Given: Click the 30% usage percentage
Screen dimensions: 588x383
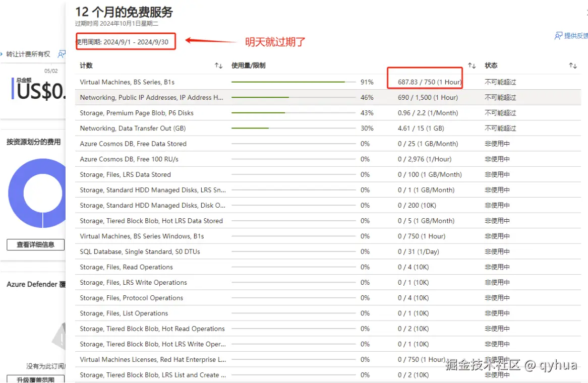Looking at the screenshot, I should pyautogui.click(x=367, y=128).
